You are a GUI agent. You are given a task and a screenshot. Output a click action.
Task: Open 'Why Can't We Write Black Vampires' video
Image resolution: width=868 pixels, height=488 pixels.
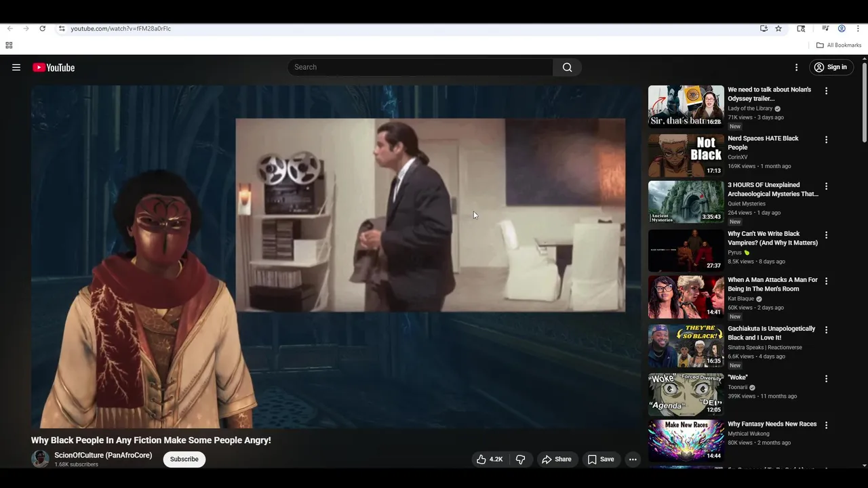click(772, 238)
